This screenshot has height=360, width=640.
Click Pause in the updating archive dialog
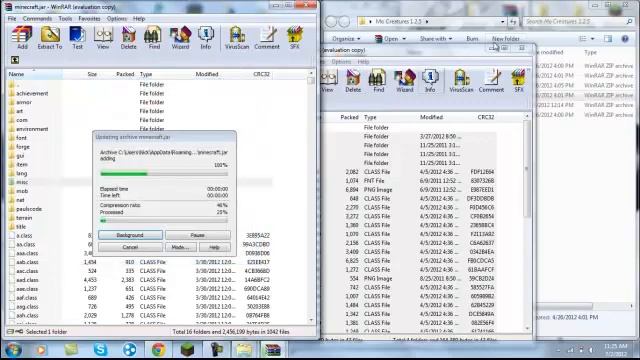click(x=198, y=235)
